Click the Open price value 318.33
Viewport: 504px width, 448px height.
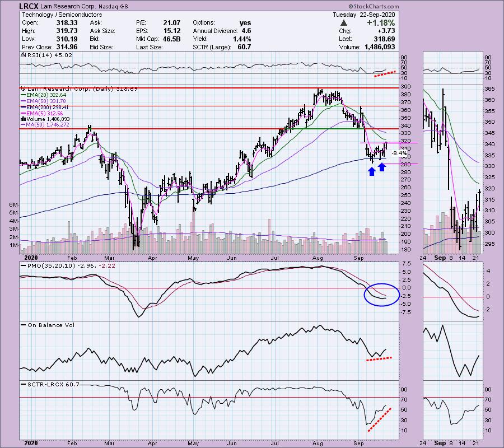click(67, 23)
